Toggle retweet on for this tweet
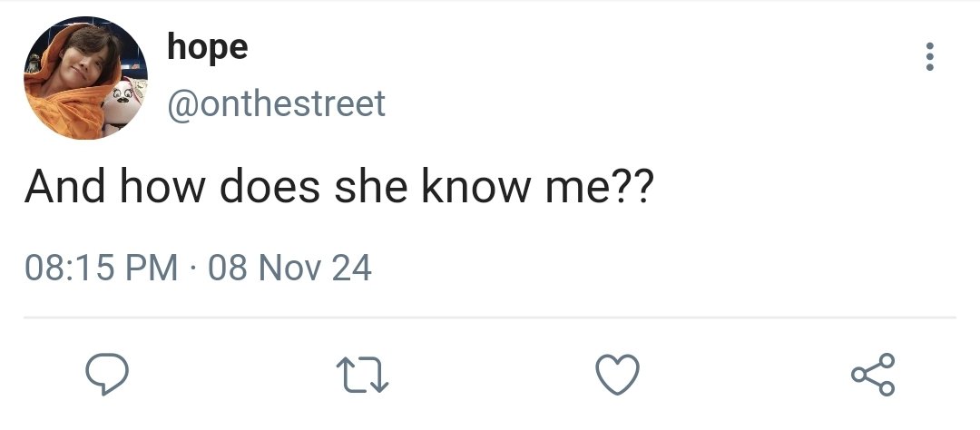This screenshot has height=430, width=980. pos(362,375)
